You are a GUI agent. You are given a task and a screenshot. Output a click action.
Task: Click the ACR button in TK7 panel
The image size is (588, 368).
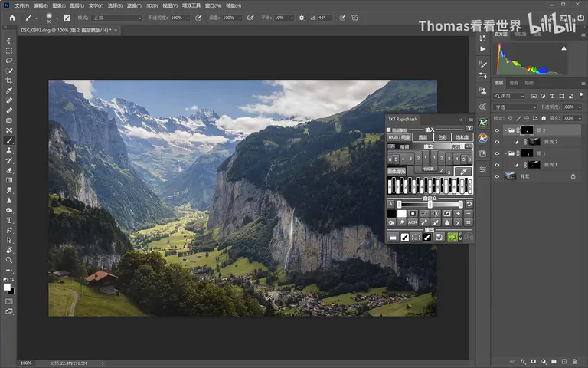point(413,222)
